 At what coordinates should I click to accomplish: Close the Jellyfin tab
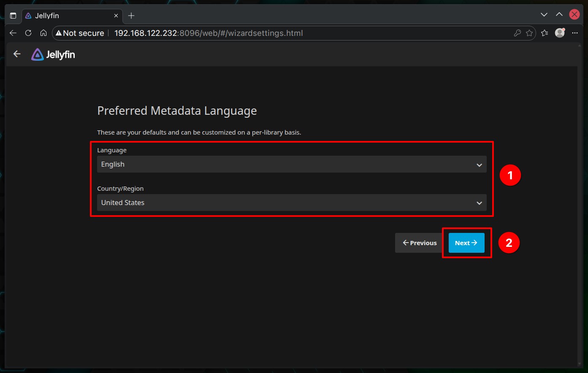(x=116, y=16)
